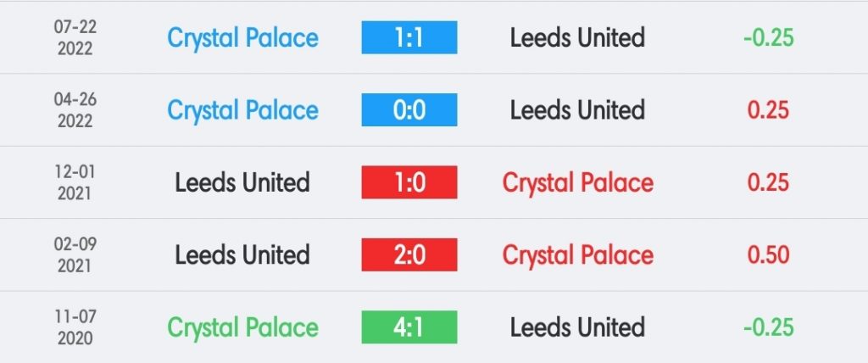The width and height of the screenshot is (868, 363).
Task: Click the 0:0 score box
Action: click(x=409, y=109)
